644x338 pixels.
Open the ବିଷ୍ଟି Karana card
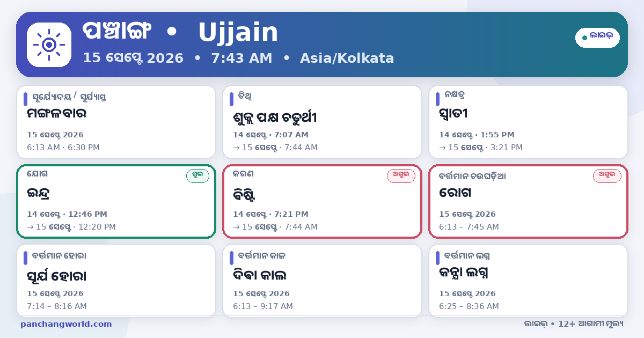point(322,201)
